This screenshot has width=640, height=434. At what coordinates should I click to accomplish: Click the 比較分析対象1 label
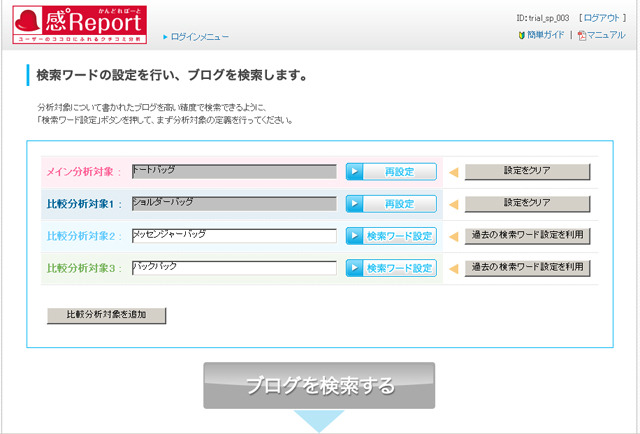84,204
